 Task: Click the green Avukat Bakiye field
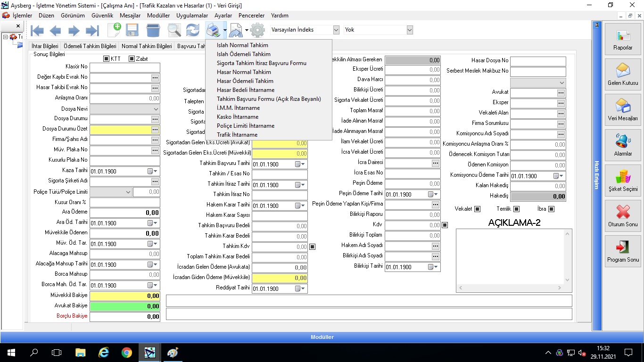[124, 306]
